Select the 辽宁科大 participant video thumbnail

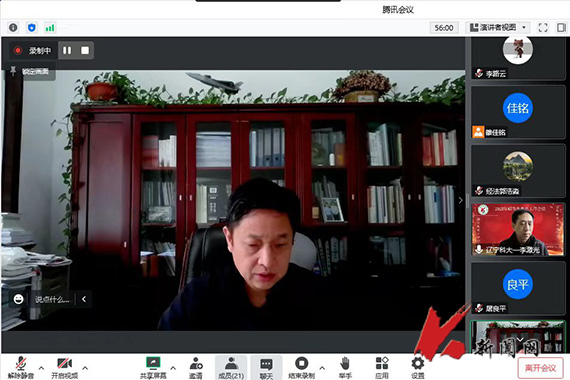click(518, 229)
